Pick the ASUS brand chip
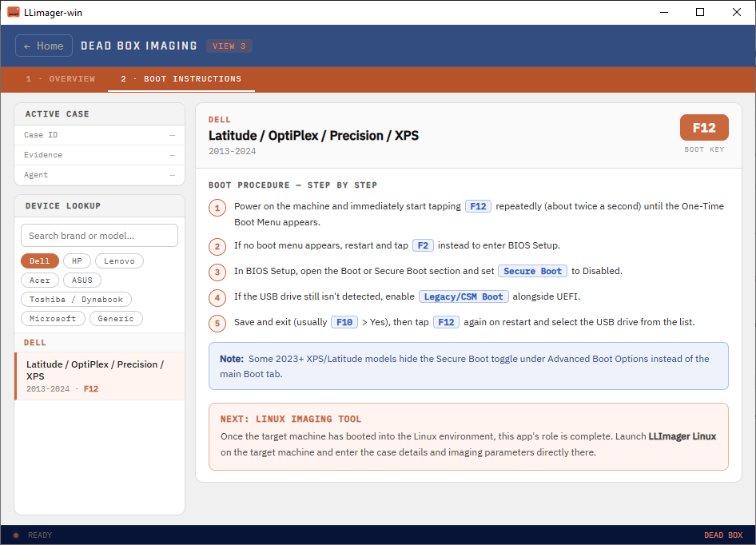 click(x=82, y=280)
